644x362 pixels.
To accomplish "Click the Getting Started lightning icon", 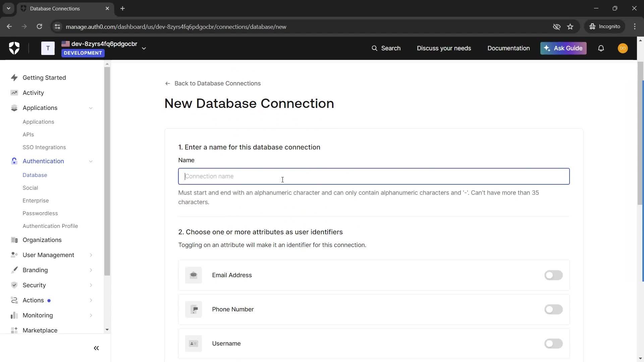I will coord(14,78).
